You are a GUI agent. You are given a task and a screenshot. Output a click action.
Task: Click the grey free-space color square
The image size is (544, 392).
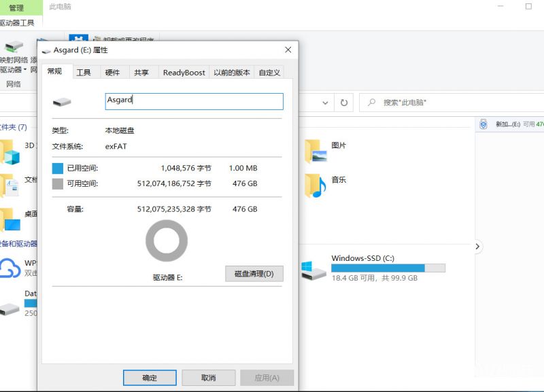[x=58, y=183]
